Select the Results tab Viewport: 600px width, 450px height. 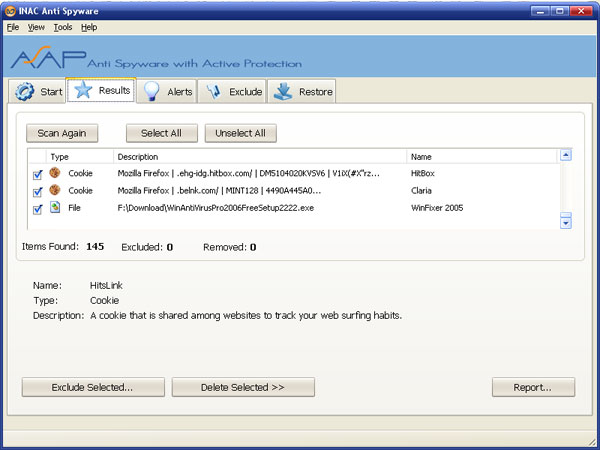[101, 90]
